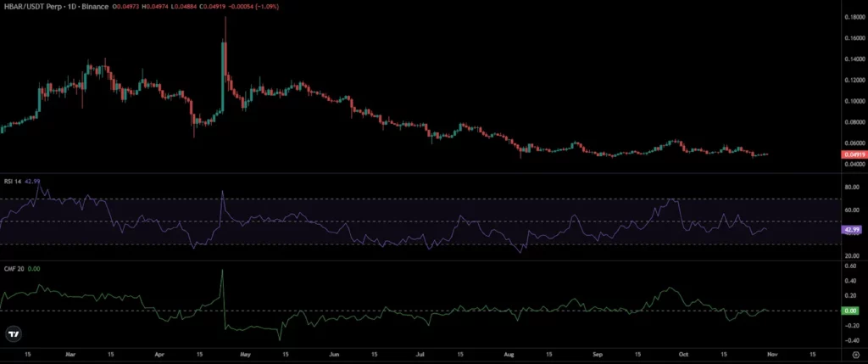The height and width of the screenshot is (364, 868).
Task: Click the 20.00 RSI axis label
Action: point(853,256)
